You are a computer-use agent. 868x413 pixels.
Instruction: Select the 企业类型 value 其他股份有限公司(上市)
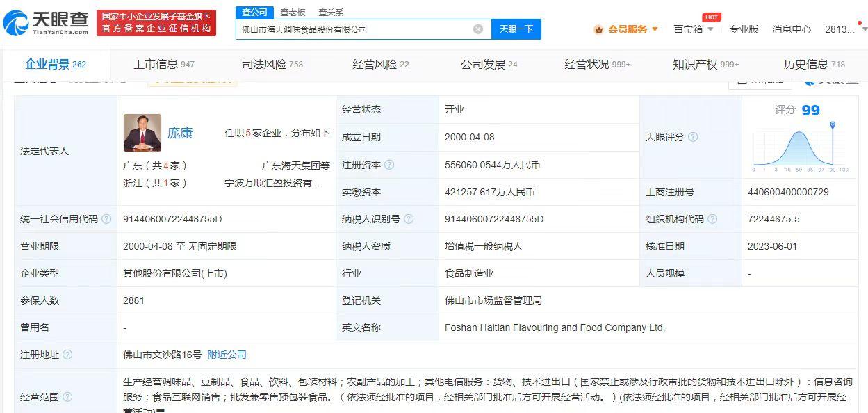coord(174,273)
